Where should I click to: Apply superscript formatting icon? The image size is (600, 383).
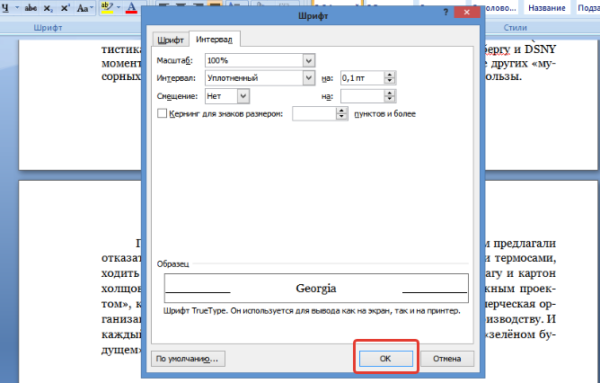[x=65, y=8]
